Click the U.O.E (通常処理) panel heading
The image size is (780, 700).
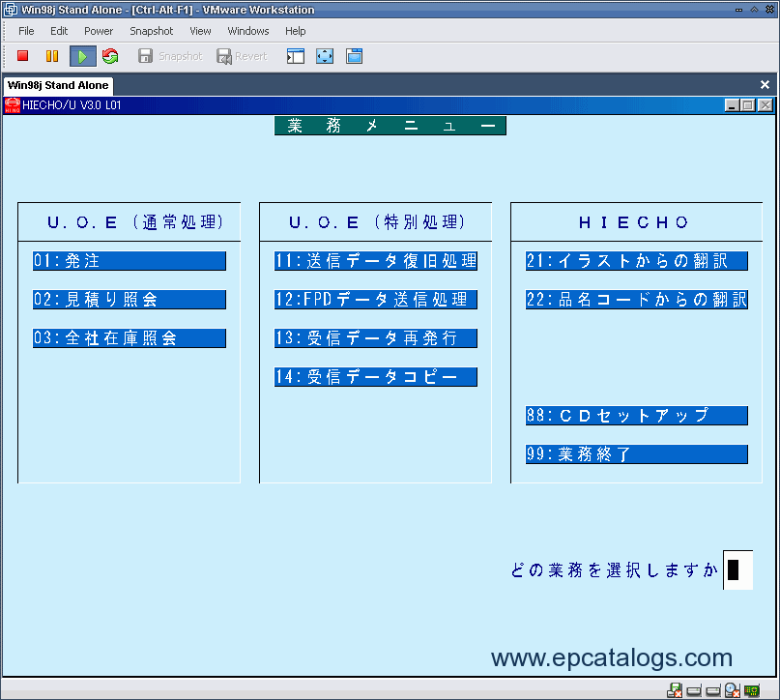pyautogui.click(x=134, y=221)
